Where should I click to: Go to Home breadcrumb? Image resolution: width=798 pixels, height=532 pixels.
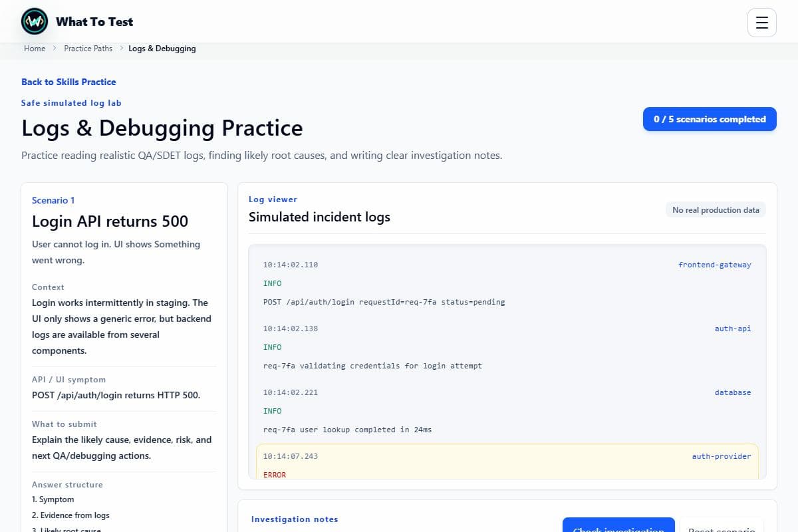click(35, 49)
